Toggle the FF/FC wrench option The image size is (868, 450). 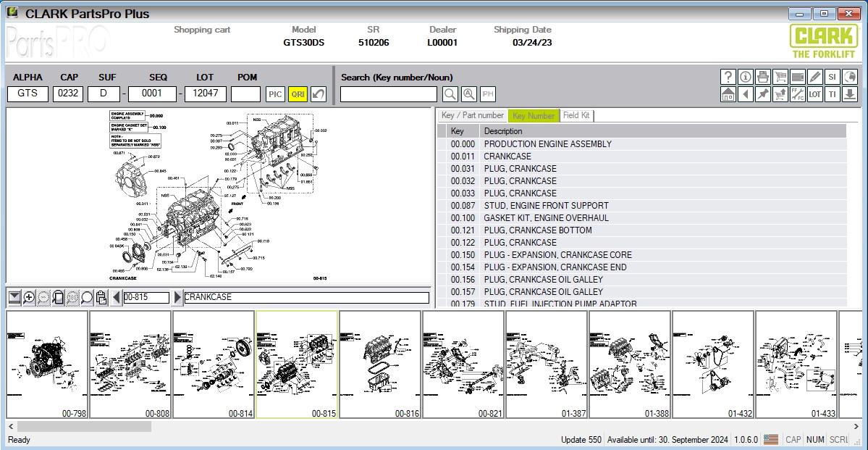point(796,94)
